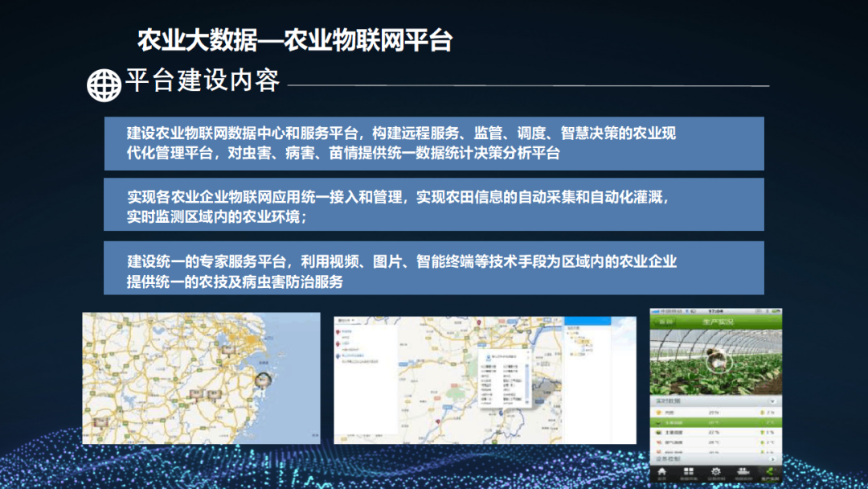868x489 pixels.
Task: Select the home icon in the app's bottom navigation
Action: (x=661, y=471)
